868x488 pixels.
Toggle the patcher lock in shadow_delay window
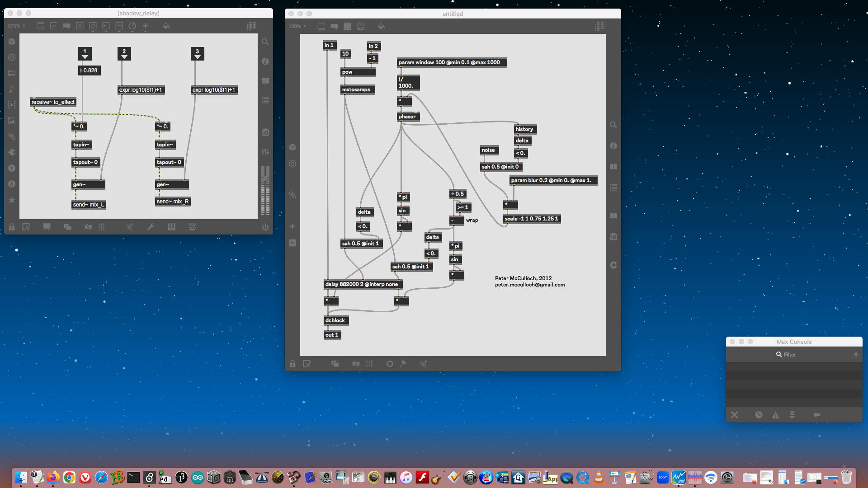pyautogui.click(x=12, y=227)
